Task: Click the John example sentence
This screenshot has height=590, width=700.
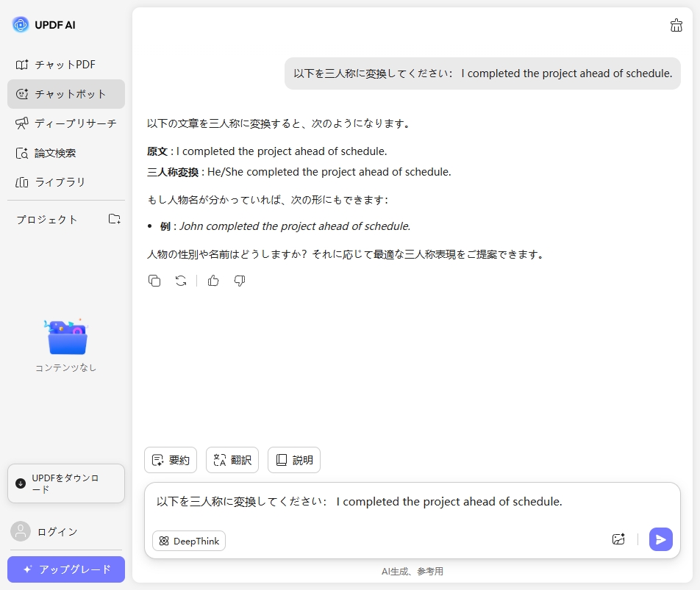Action: [x=295, y=226]
